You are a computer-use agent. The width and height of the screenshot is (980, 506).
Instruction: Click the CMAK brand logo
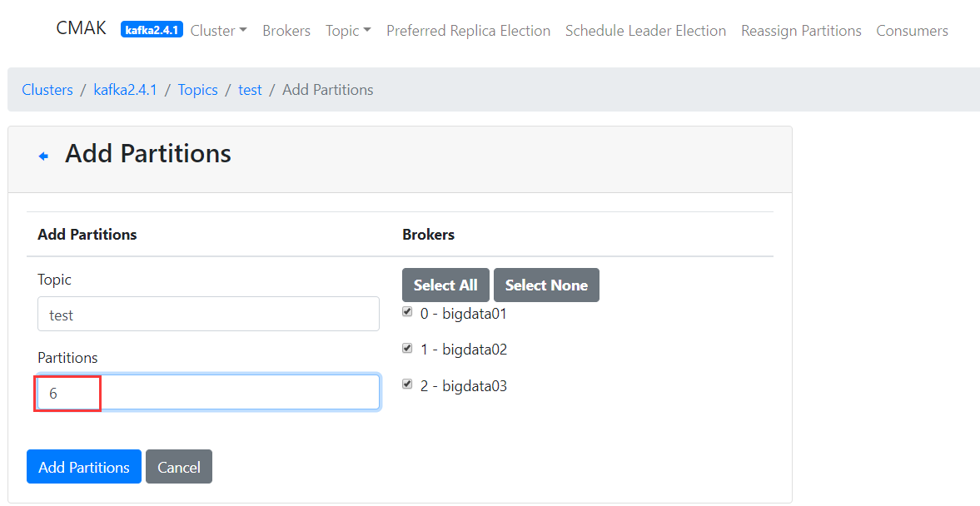pos(81,28)
